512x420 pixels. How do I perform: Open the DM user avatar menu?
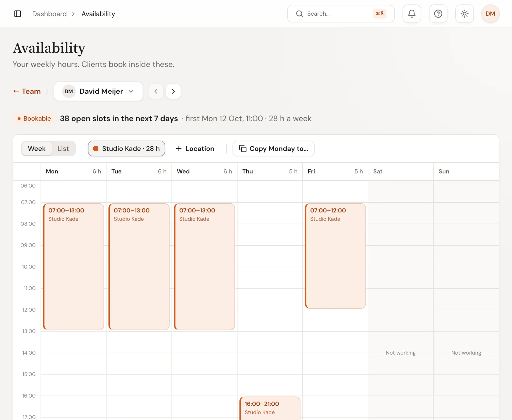click(x=490, y=14)
